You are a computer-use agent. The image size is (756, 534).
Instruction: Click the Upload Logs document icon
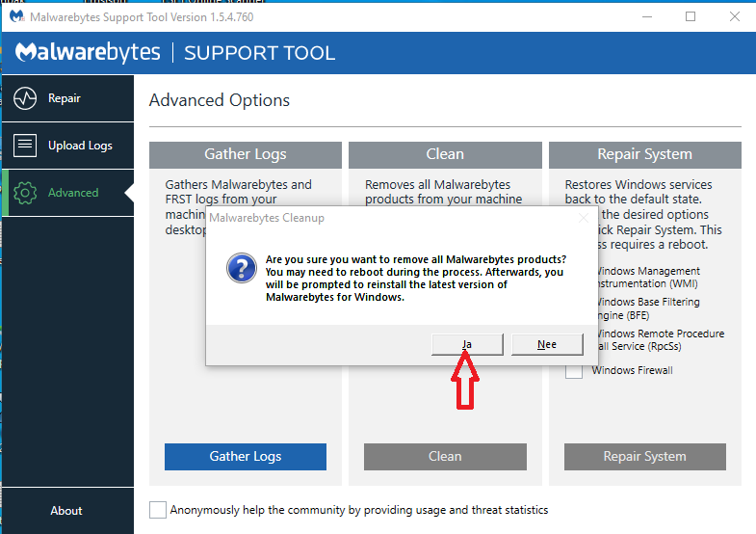(25, 146)
